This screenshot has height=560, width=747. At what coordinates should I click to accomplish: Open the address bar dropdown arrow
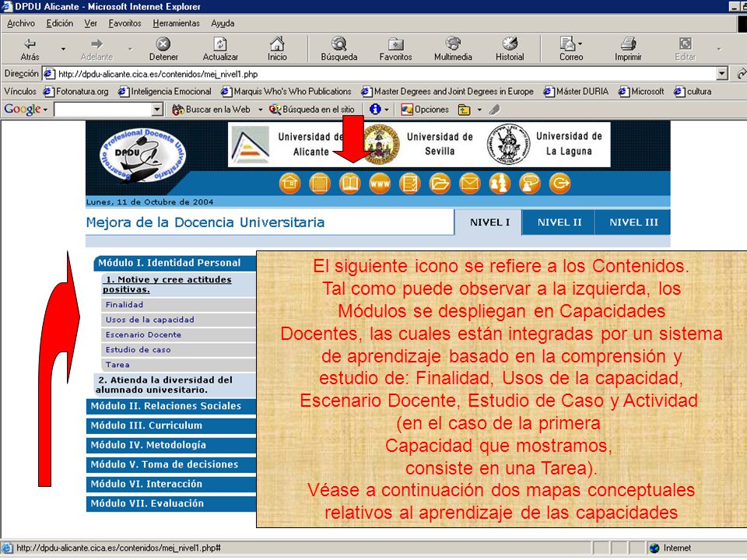coord(722,74)
